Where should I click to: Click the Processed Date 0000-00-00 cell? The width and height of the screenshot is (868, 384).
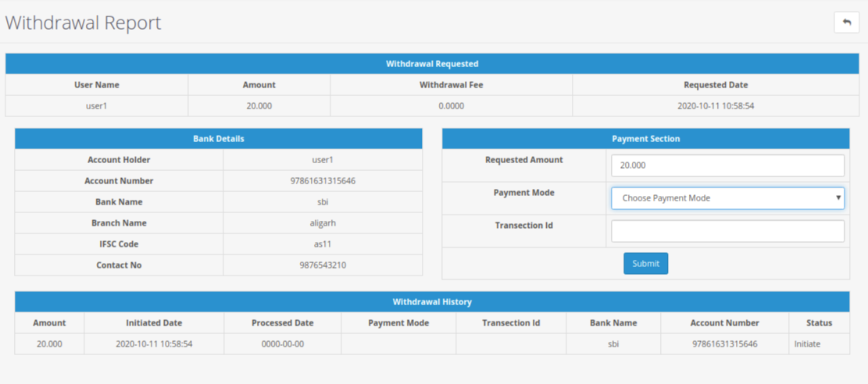point(282,344)
